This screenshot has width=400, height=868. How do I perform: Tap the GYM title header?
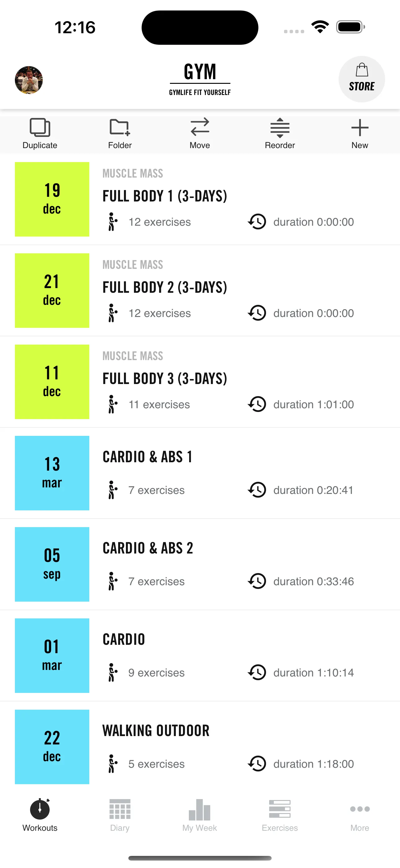point(200,72)
